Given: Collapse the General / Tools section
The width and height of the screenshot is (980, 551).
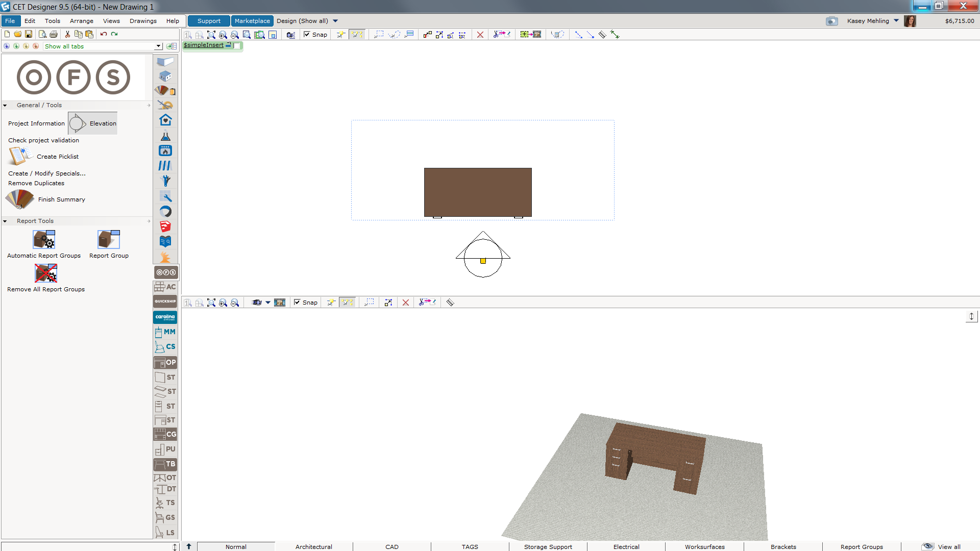Looking at the screenshot, I should tap(5, 106).
